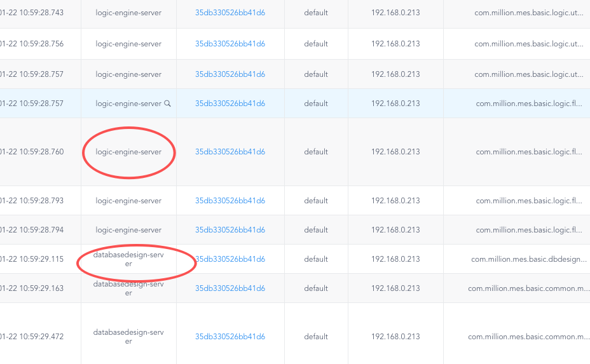590x364 pixels.
Task: Click the class name in the 10:59:28.756 row
Action: point(528,44)
